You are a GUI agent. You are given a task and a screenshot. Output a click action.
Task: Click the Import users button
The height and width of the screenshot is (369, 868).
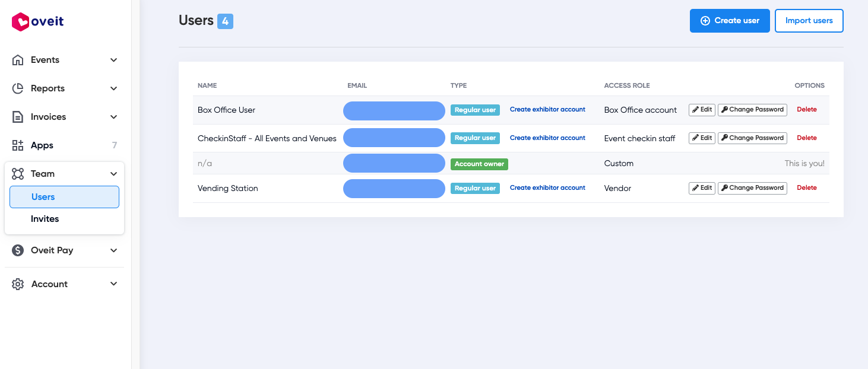tap(809, 21)
